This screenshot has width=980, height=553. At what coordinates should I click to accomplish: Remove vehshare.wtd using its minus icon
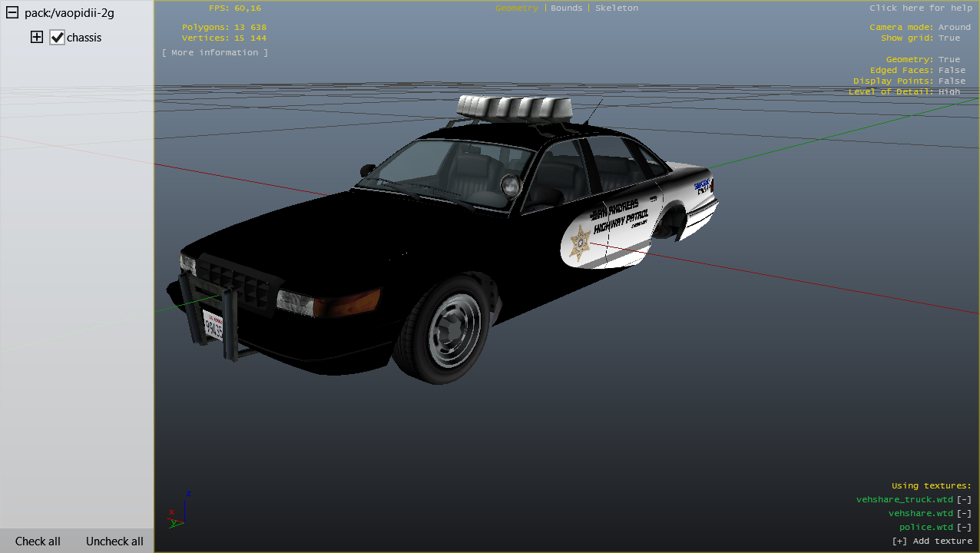coord(964,513)
